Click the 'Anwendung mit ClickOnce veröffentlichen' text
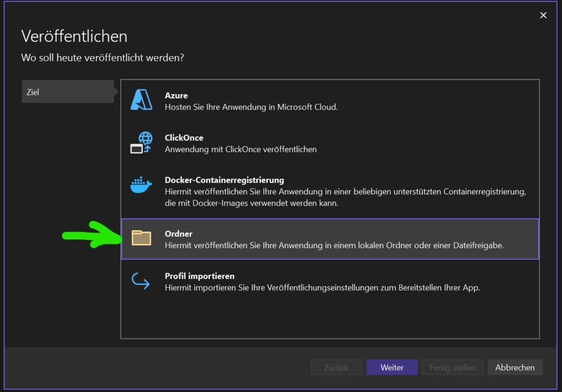Viewport: 562px width, 392px height. point(240,149)
